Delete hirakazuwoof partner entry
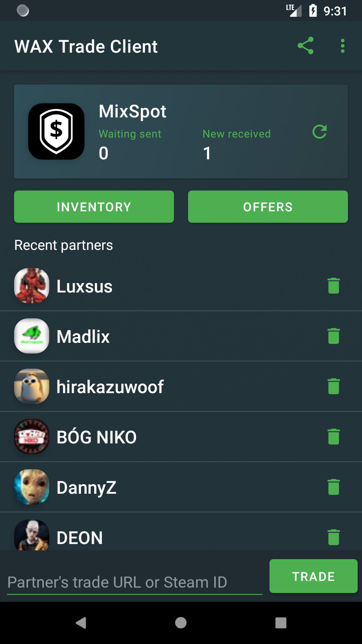 click(334, 386)
